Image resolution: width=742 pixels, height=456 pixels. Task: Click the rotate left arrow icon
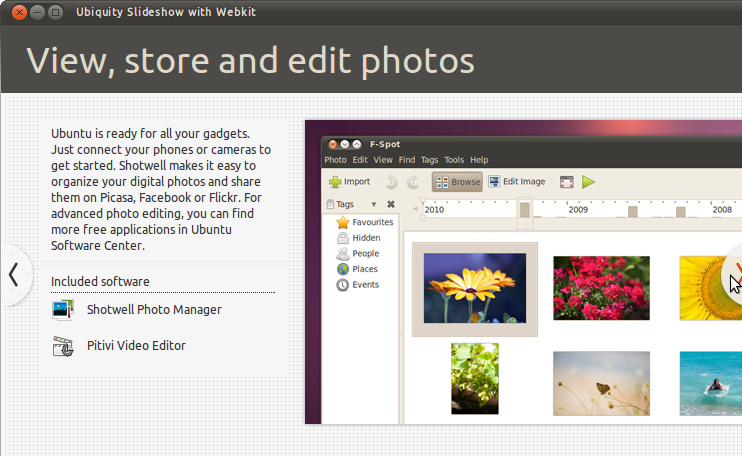pos(391,182)
